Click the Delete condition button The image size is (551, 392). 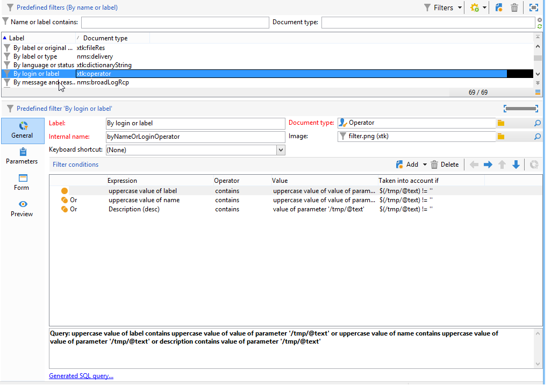point(445,165)
